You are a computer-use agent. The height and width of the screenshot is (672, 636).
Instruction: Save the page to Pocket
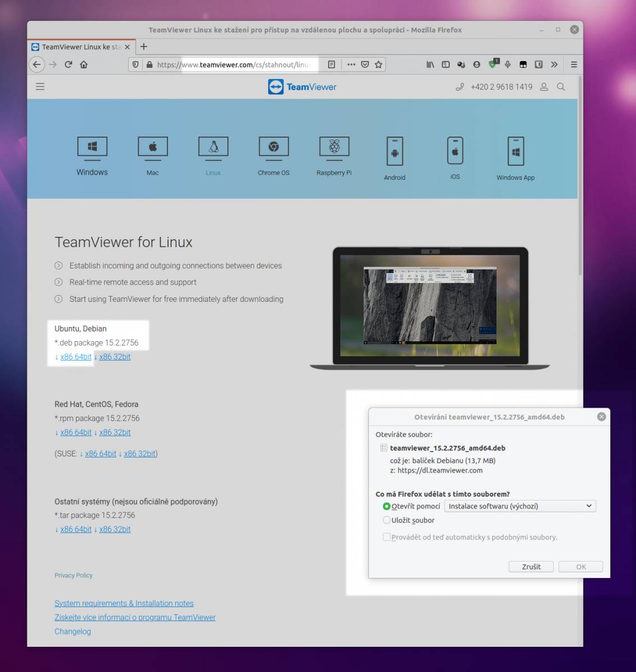365,64
